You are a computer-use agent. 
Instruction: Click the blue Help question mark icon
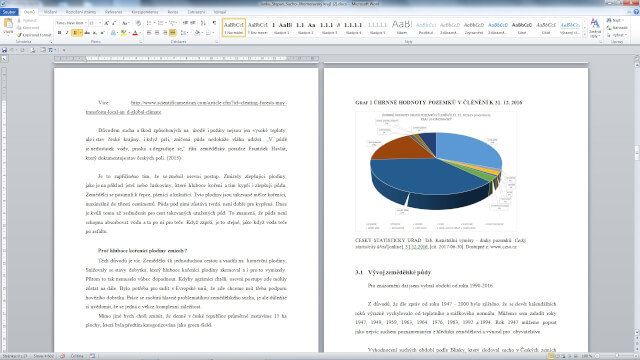pyautogui.click(x=636, y=12)
